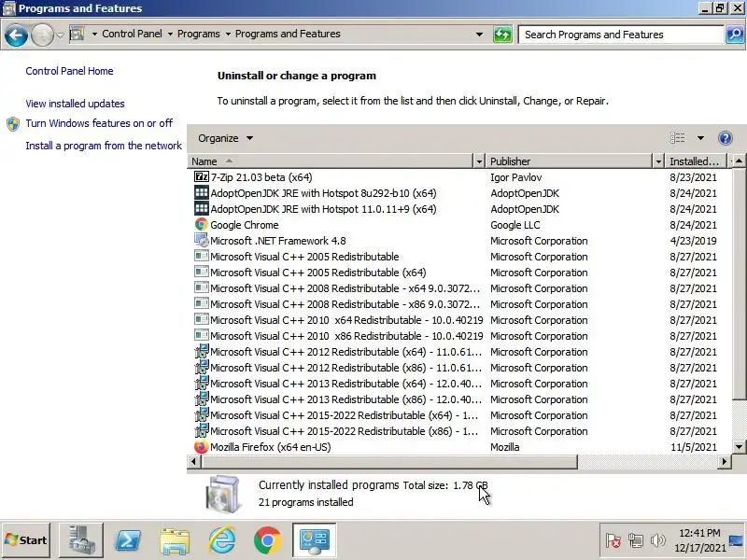Click Programs and Features in breadcrumb

(x=288, y=34)
